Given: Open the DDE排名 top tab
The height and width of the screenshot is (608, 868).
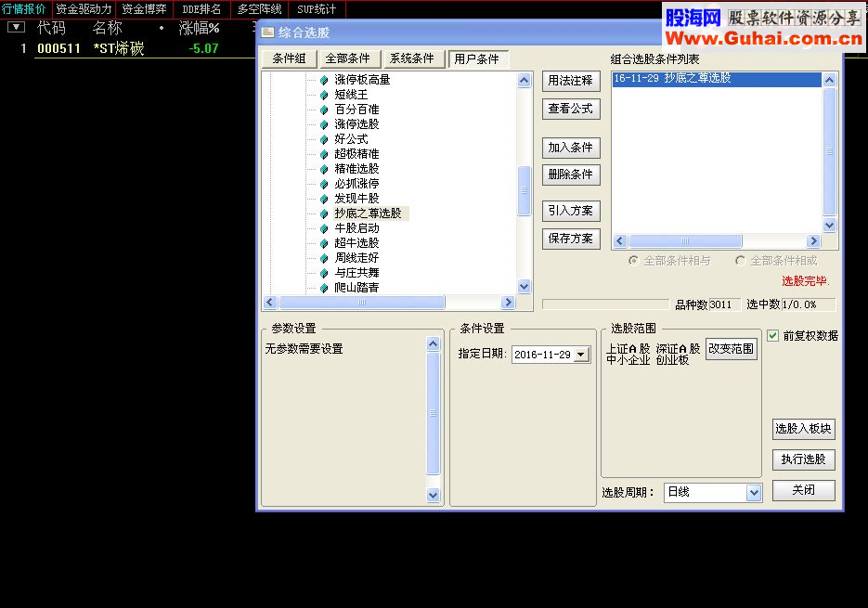Looking at the screenshot, I should 201,9.
